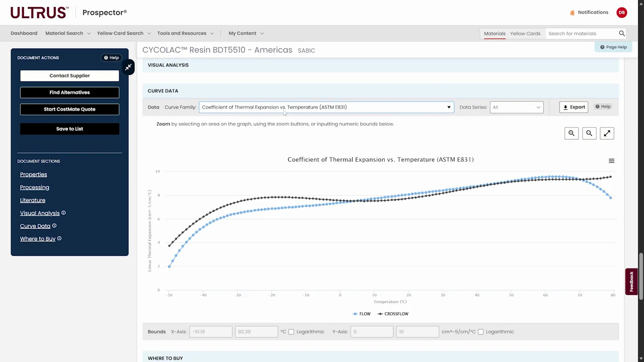644x362 pixels.
Task: Click Help in Document Actions panel
Action: pyautogui.click(x=111, y=58)
